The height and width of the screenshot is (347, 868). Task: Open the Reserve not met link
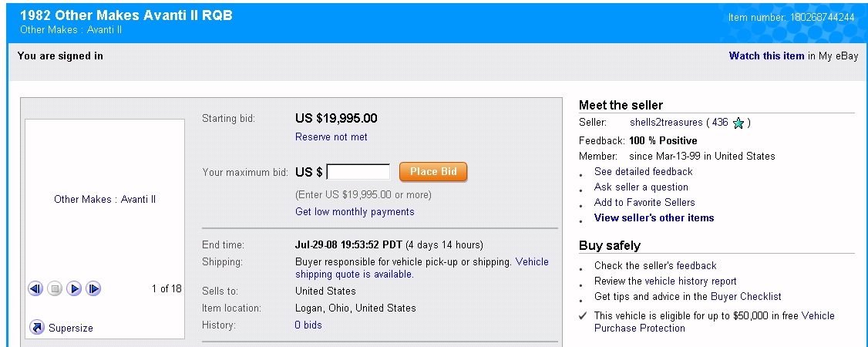point(331,137)
